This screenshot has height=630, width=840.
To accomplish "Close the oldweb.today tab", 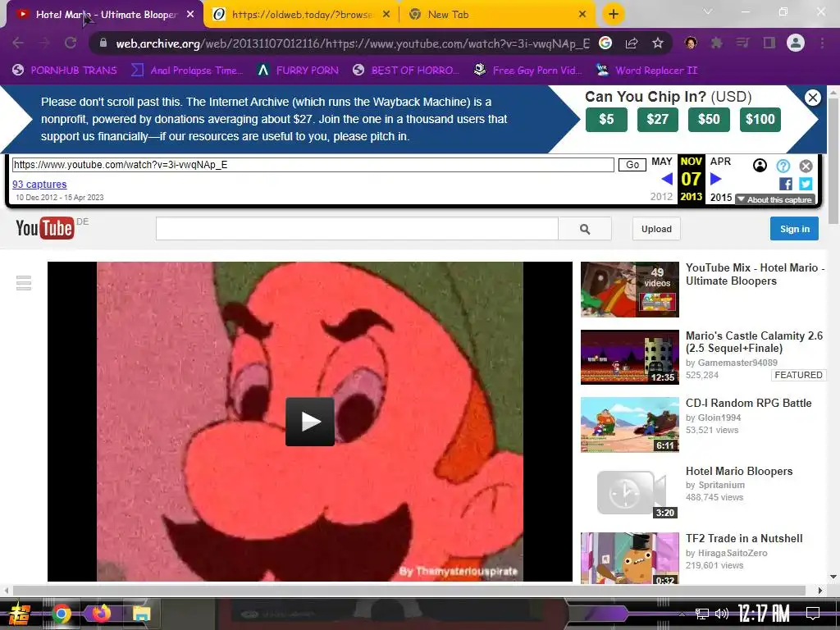I will pyautogui.click(x=386, y=15).
